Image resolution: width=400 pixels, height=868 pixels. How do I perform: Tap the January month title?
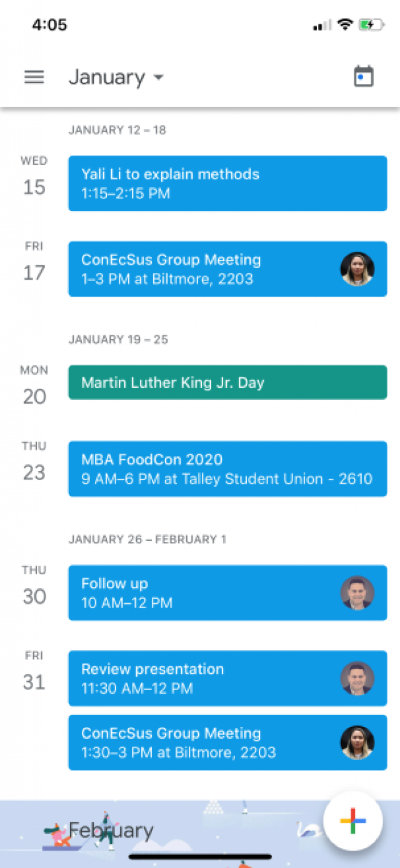[x=107, y=77]
